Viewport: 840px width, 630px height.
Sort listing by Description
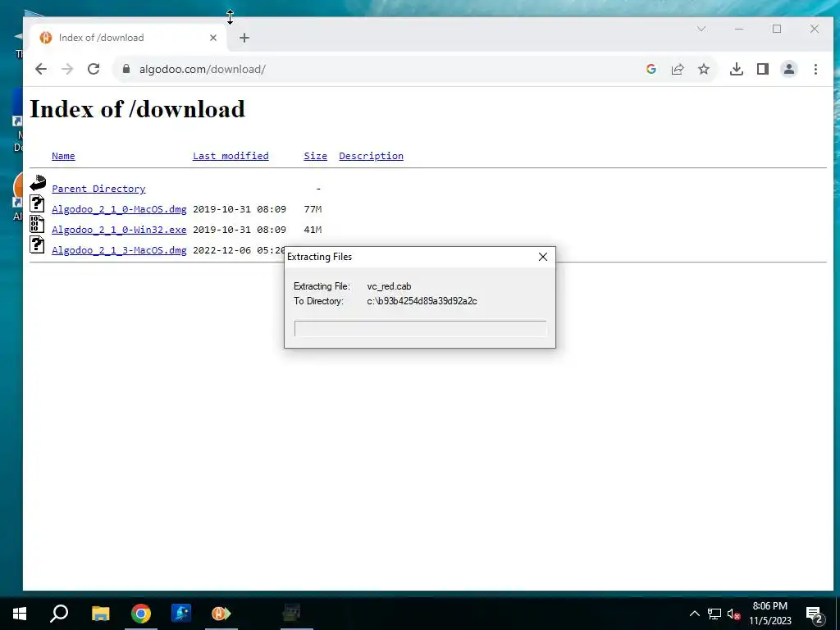coord(372,156)
